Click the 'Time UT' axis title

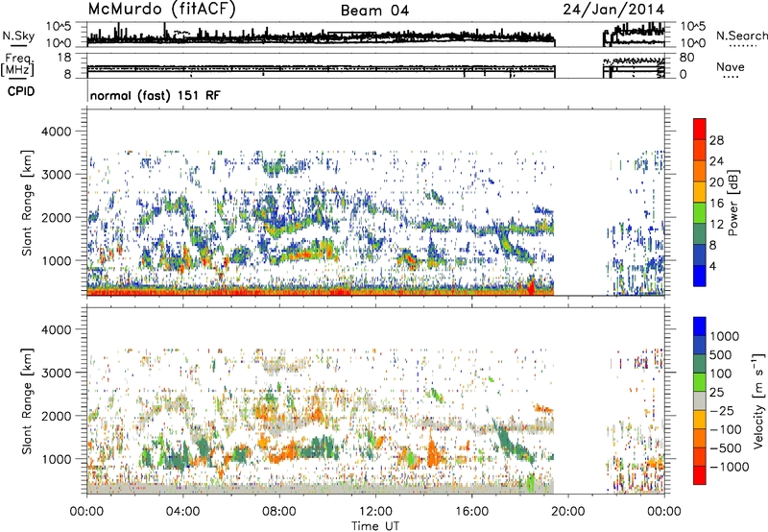[375, 525]
